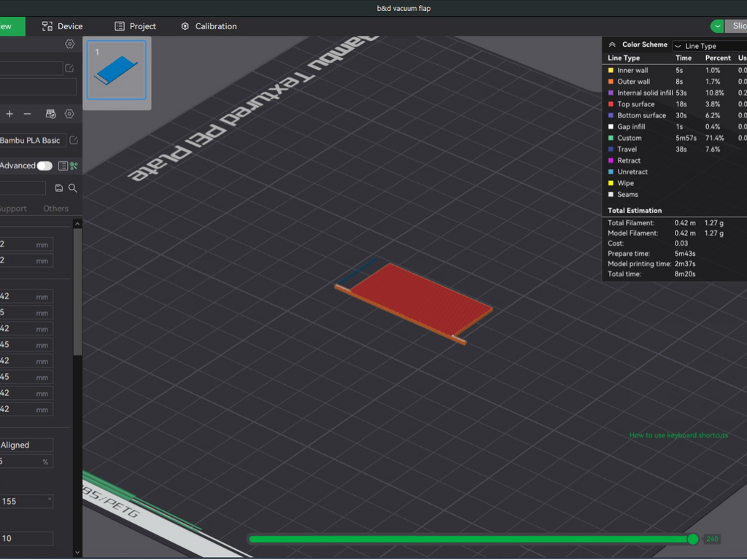This screenshot has width=747, height=560.
Task: Open the slice options dropdown arrow
Action: (717, 26)
